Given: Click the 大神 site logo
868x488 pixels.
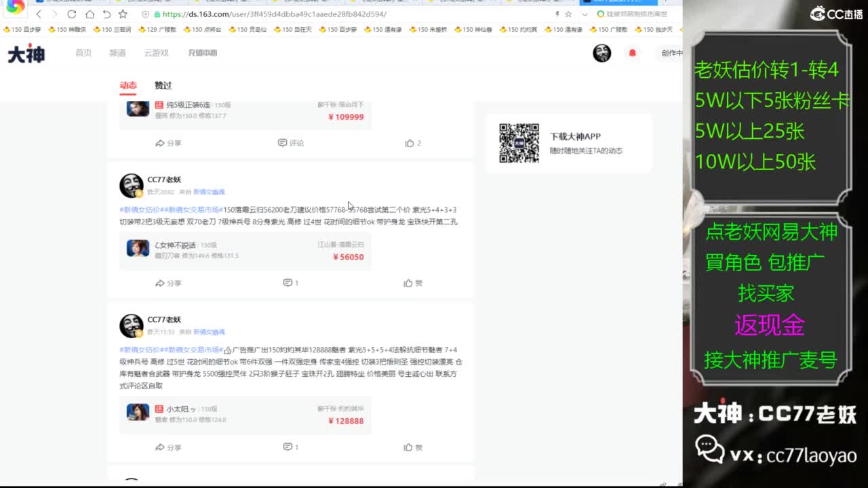Looking at the screenshot, I should pyautogui.click(x=24, y=53).
